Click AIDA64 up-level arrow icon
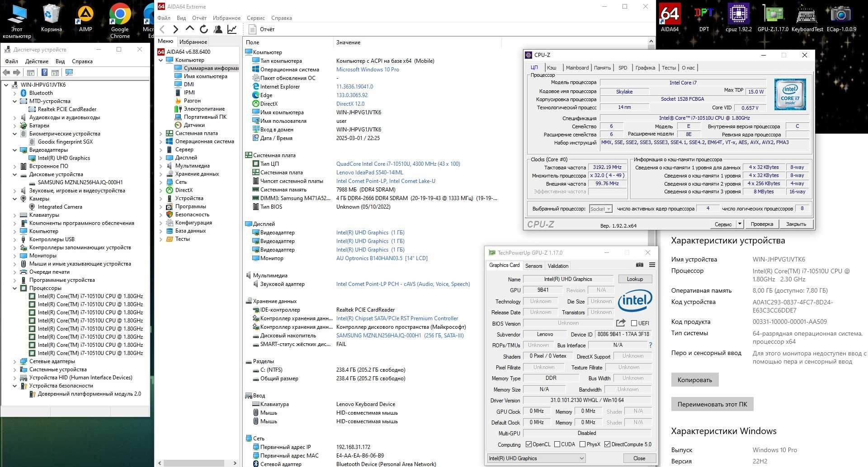 190,29
